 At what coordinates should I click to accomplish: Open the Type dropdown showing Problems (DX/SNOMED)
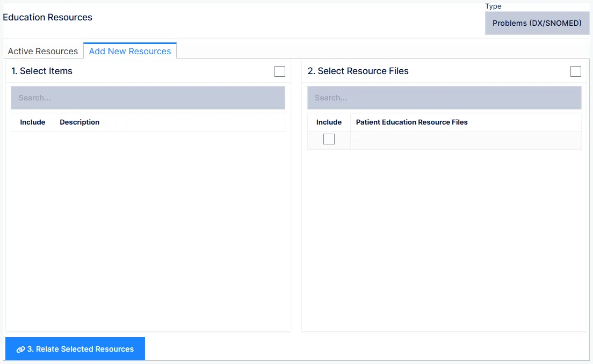(x=537, y=23)
